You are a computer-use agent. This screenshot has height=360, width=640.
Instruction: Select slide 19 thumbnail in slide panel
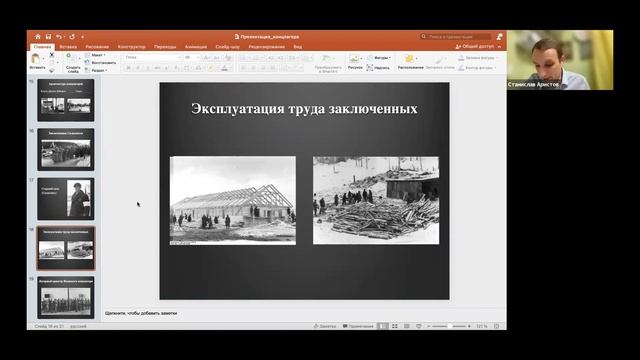click(66, 298)
